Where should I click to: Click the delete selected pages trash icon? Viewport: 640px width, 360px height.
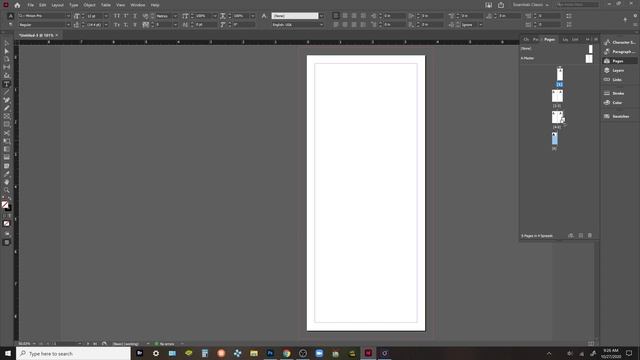pyautogui.click(x=590, y=236)
